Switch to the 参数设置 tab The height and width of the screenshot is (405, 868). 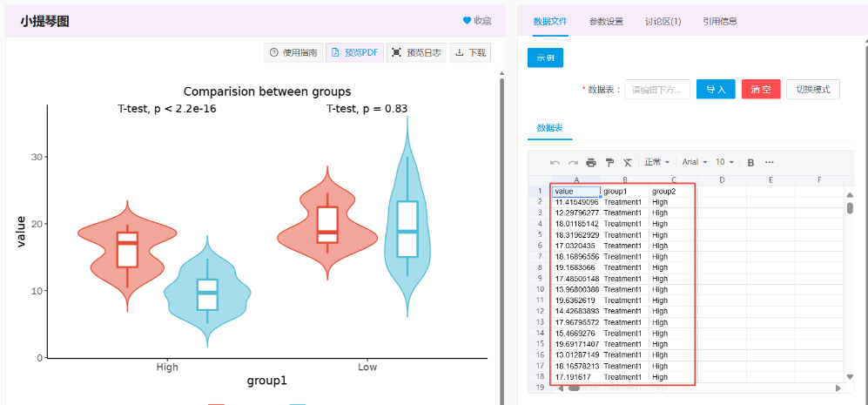[606, 22]
